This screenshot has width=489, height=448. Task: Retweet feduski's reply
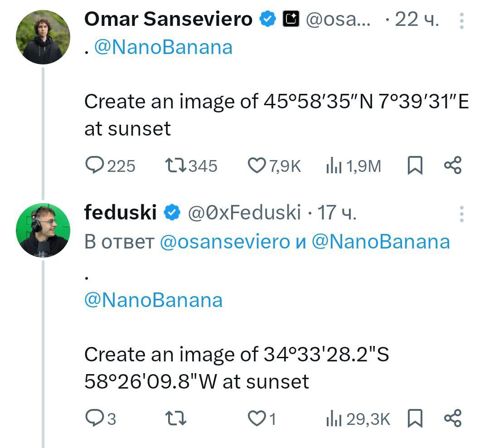click(175, 418)
